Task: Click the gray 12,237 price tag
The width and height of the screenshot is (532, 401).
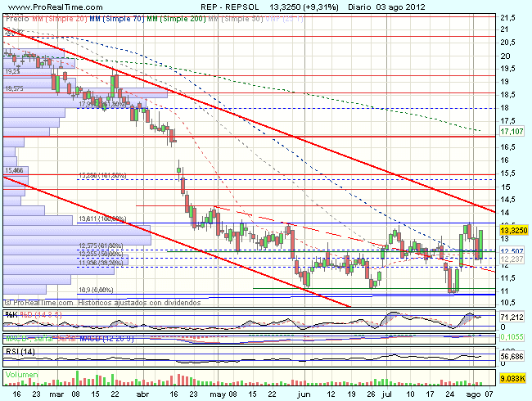Action: pos(512,259)
